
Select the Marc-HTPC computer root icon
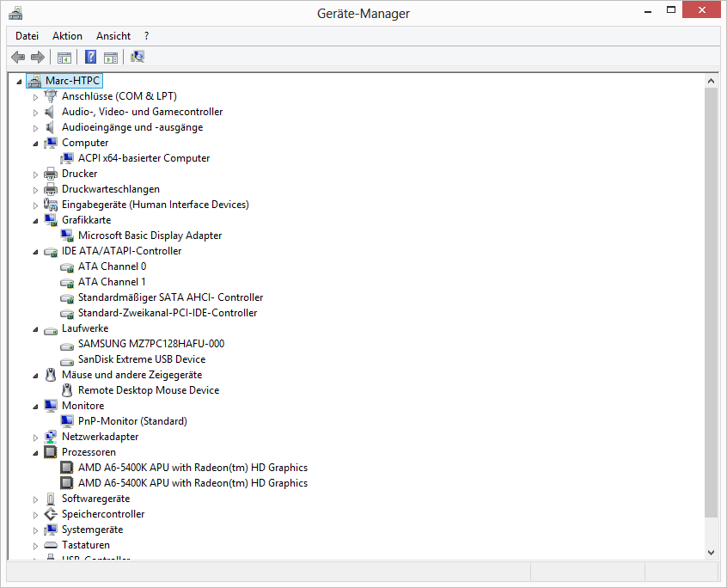pos(34,81)
